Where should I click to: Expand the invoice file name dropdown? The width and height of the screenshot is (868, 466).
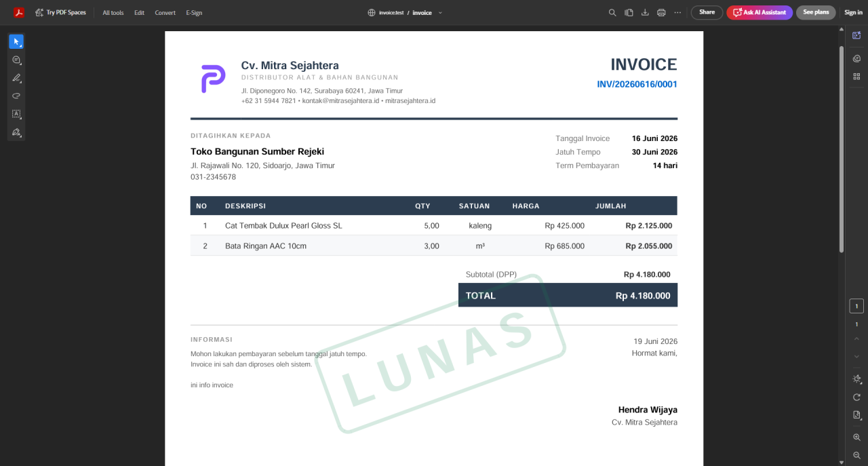(440, 12)
